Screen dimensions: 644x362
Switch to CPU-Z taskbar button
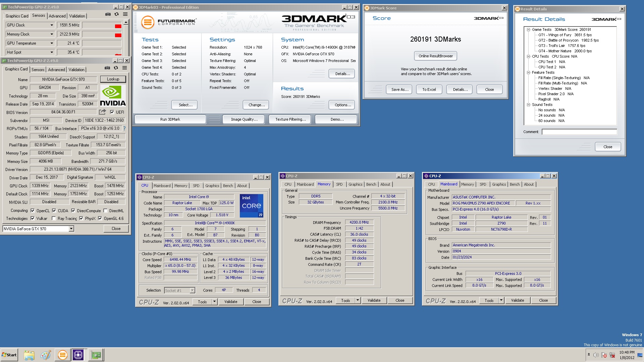pyautogui.click(x=78, y=355)
